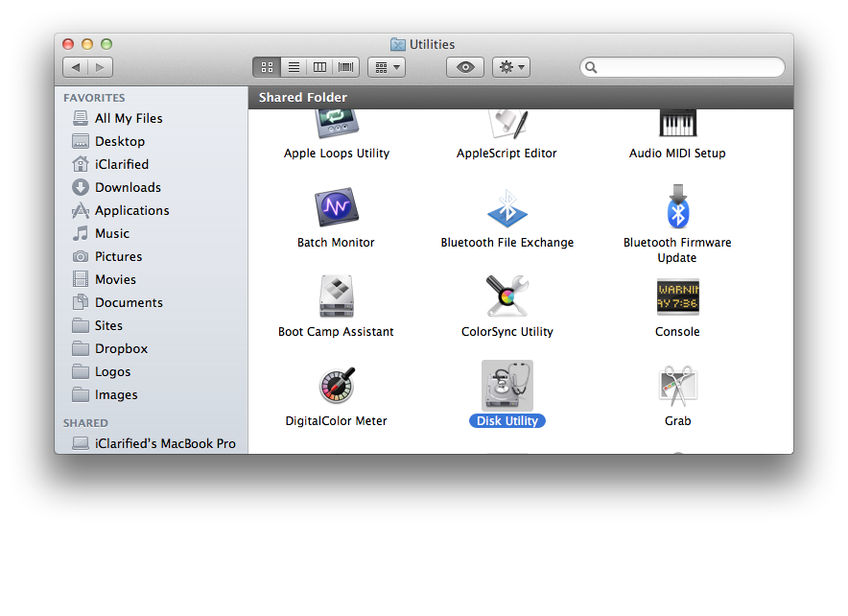Select the Console app icon
Image resolution: width=848 pixels, height=616 pixels.
(x=677, y=296)
